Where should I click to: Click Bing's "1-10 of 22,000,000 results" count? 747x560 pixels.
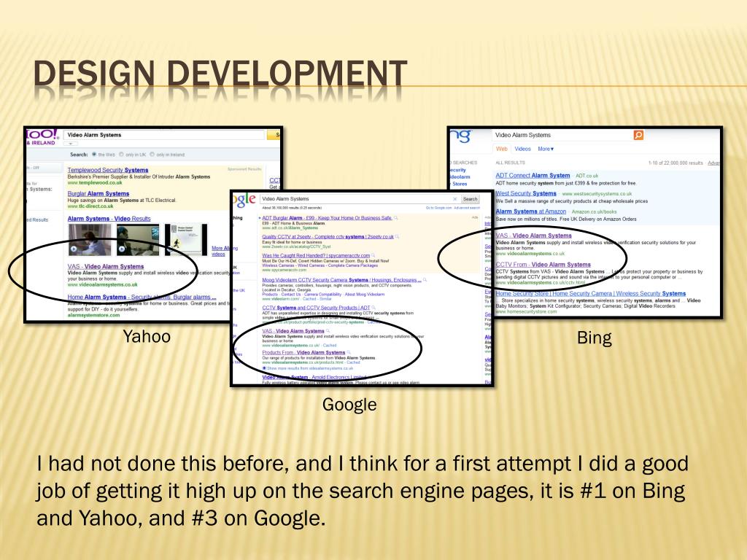pyautogui.click(x=676, y=163)
